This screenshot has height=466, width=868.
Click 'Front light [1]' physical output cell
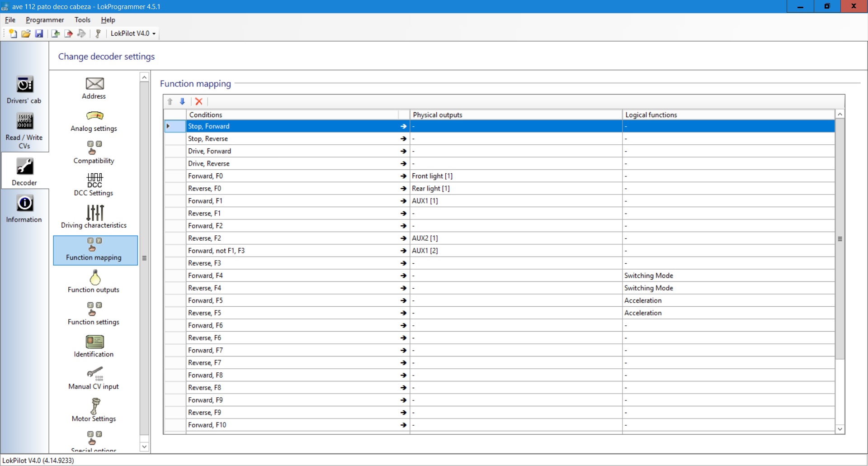coord(516,176)
